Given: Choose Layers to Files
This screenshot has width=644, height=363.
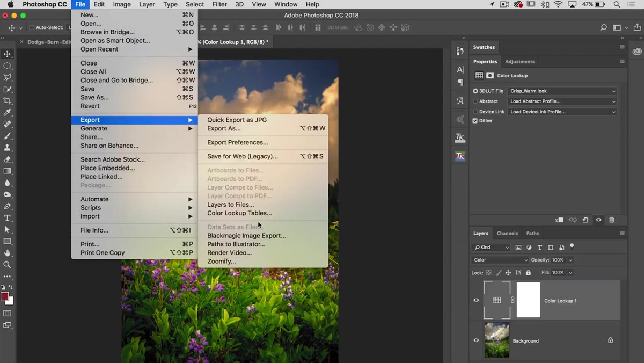Looking at the screenshot, I should 231,205.
